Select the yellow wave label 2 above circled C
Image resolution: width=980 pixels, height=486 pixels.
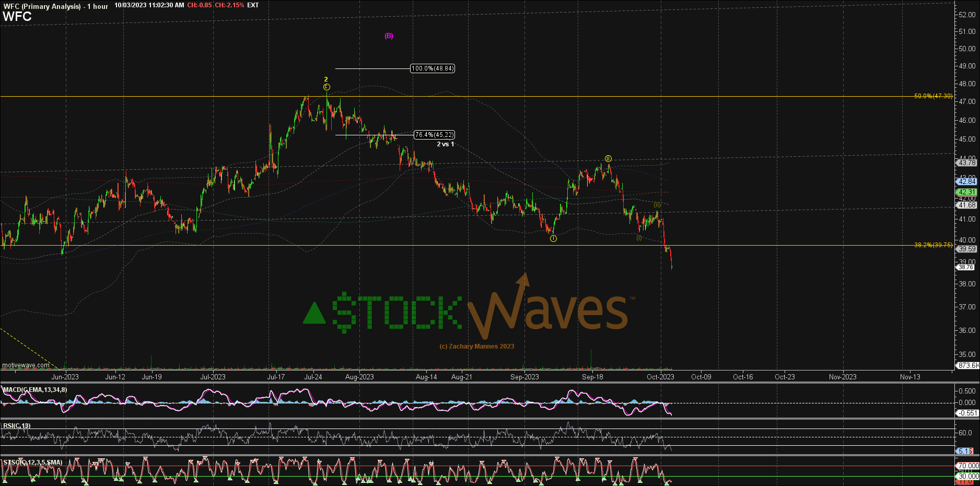[326, 79]
